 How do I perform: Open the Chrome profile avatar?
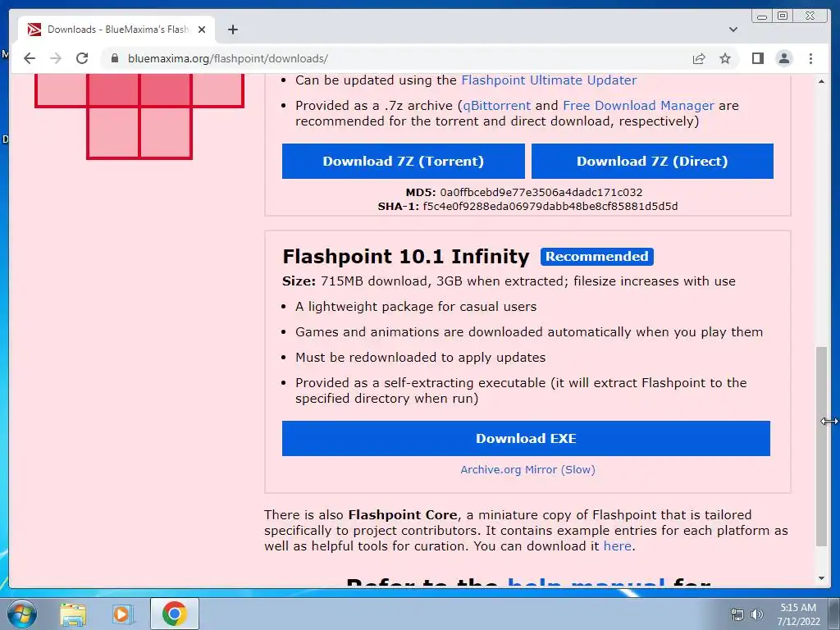click(x=784, y=58)
